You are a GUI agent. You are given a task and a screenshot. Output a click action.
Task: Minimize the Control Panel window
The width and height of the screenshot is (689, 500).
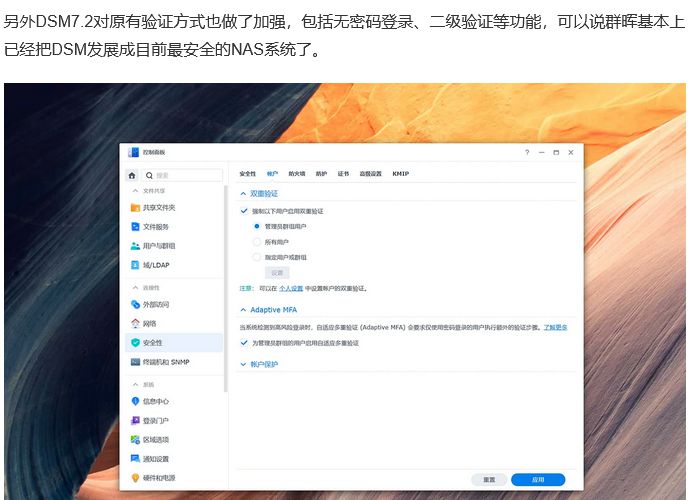point(541,152)
